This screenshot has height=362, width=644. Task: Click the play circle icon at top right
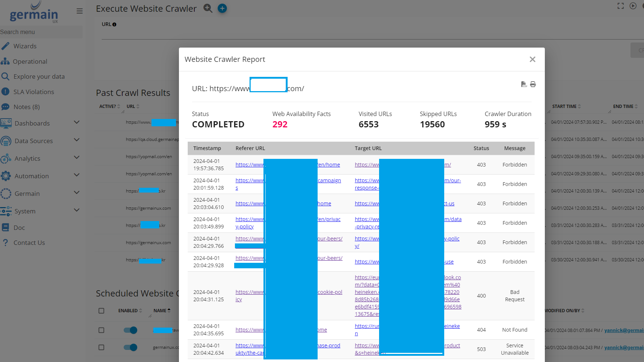tap(633, 6)
